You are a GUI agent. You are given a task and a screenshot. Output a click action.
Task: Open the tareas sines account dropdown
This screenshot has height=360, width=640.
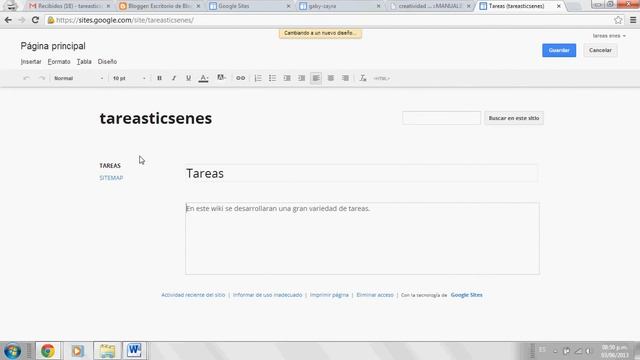tap(609, 36)
